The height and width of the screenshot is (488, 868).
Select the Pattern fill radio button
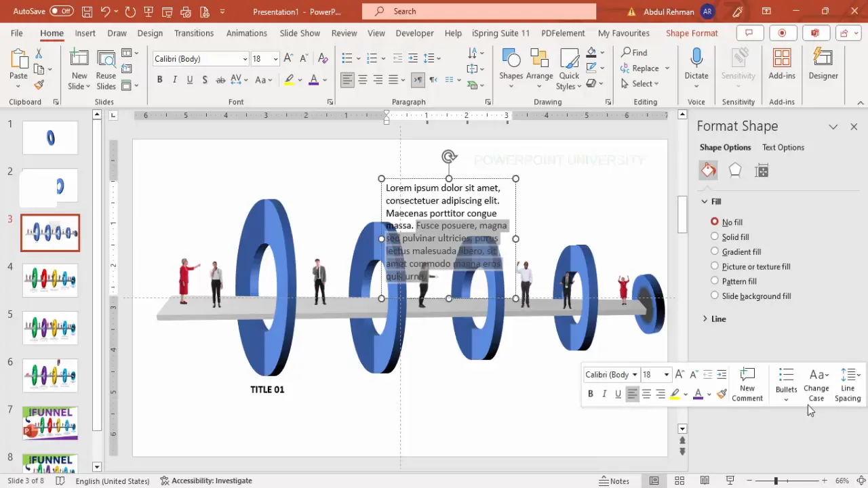[715, 281]
